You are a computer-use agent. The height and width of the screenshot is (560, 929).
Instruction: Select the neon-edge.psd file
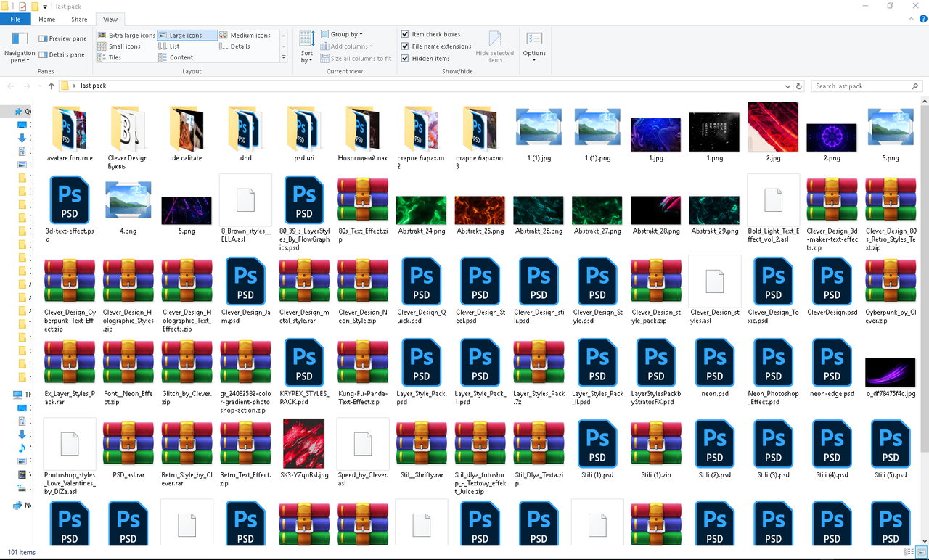coord(832,369)
